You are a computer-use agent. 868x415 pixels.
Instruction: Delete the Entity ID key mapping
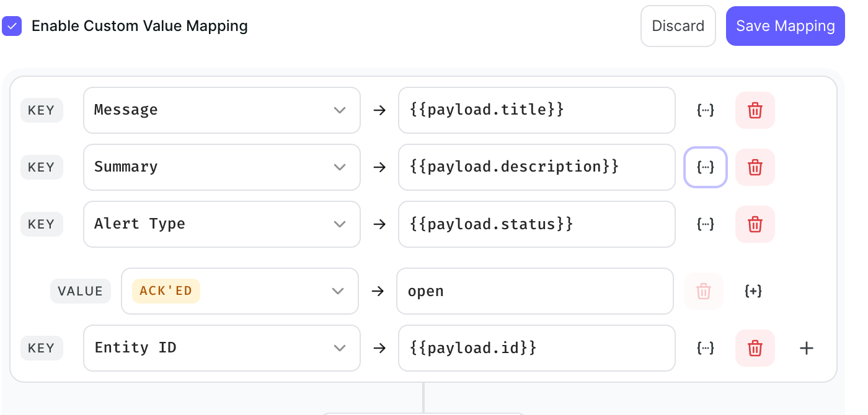pyautogui.click(x=755, y=348)
